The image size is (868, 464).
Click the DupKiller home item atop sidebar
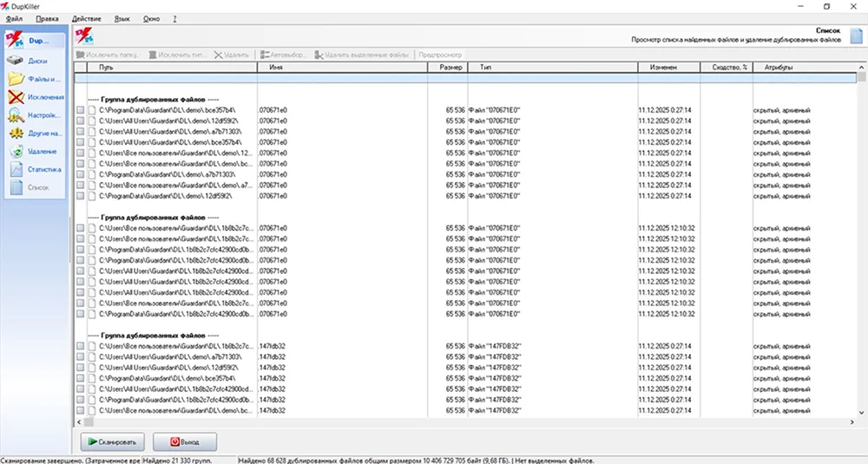pyautogui.click(x=35, y=40)
